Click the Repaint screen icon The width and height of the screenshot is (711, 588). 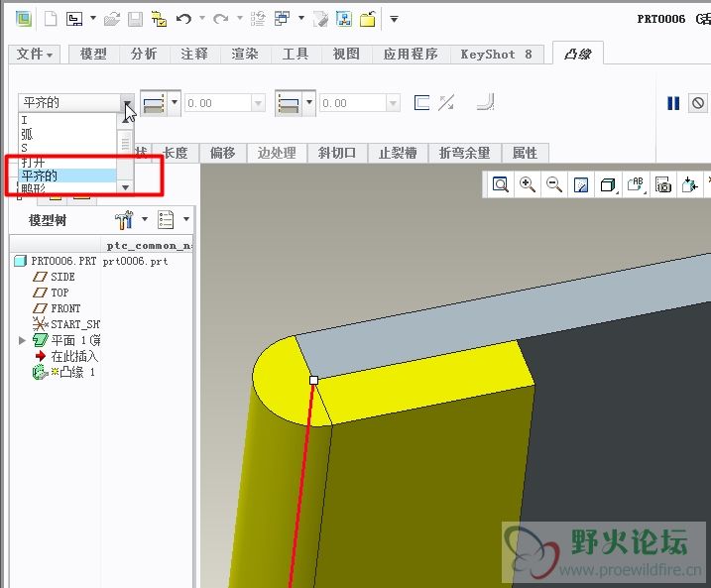coord(582,184)
